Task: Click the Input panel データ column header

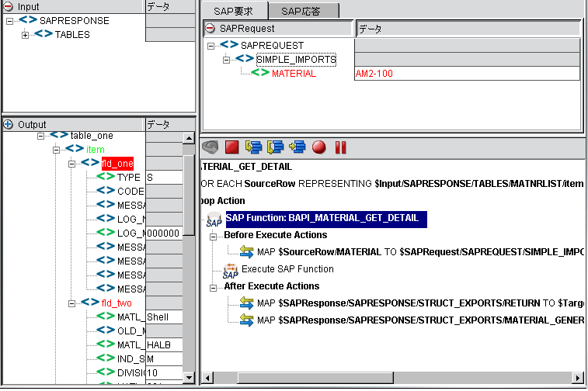Action: tap(170, 6)
